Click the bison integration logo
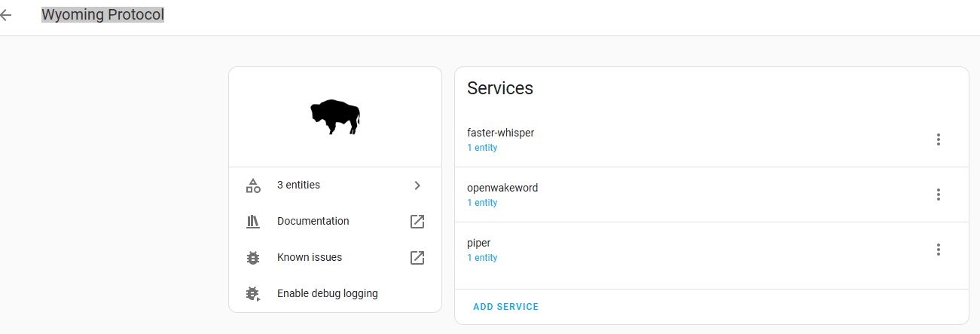The height and width of the screenshot is (334, 980). (335, 117)
